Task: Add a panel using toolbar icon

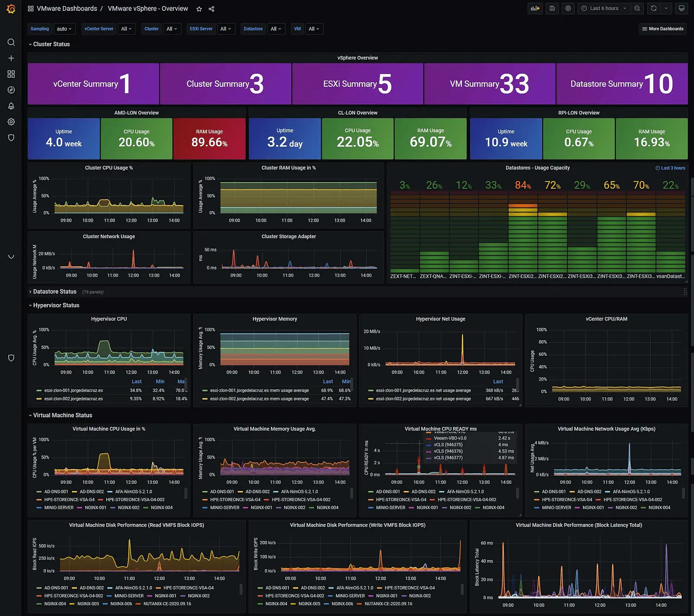Action: click(x=535, y=8)
